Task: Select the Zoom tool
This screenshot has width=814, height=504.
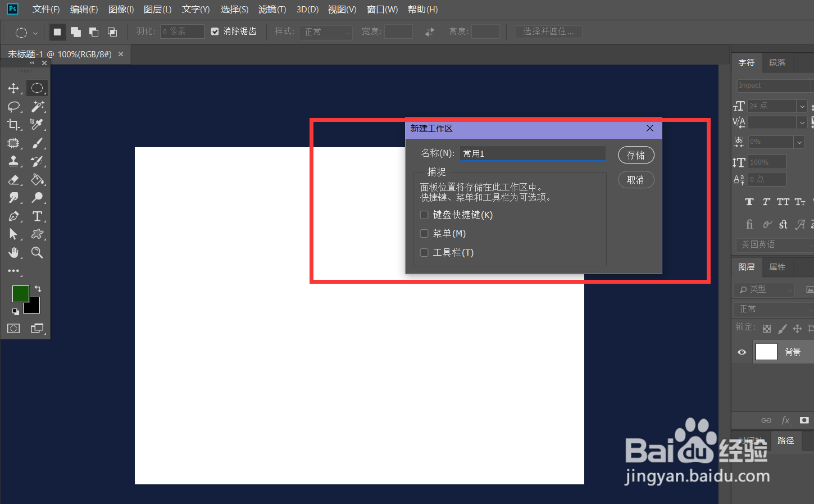Action: click(38, 252)
